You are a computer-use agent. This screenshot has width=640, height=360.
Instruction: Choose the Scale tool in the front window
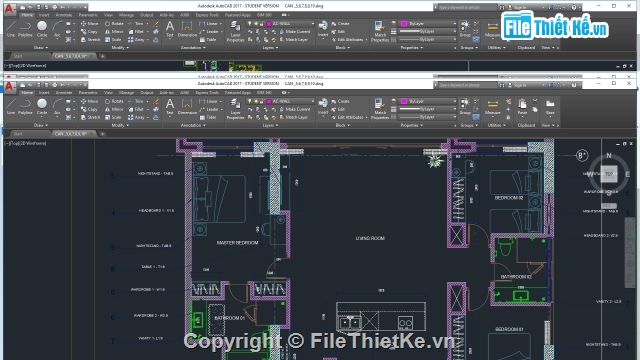point(113,118)
